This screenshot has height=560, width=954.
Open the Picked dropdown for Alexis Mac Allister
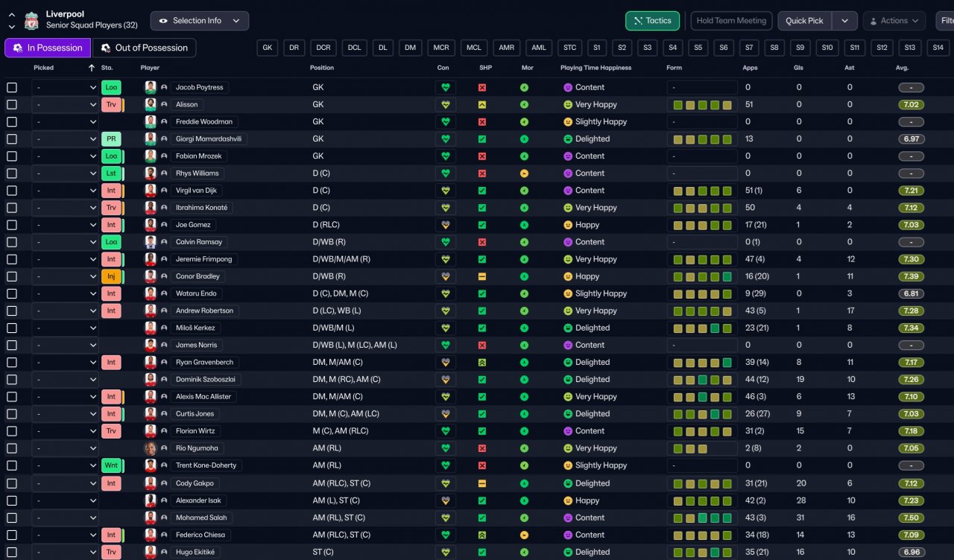(65, 397)
